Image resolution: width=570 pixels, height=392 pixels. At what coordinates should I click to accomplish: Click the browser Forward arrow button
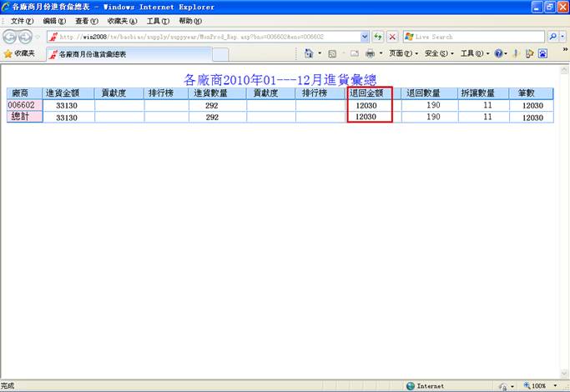tap(27, 37)
